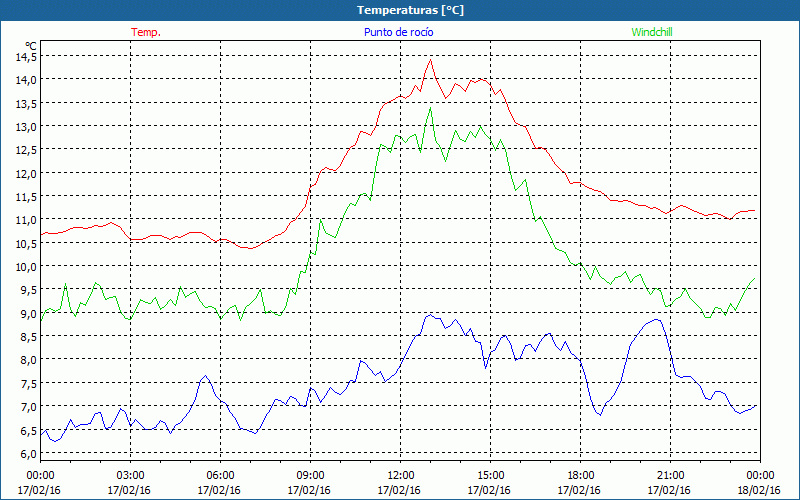
Task: Click the green windchill peak near 13:00
Action: 431,108
